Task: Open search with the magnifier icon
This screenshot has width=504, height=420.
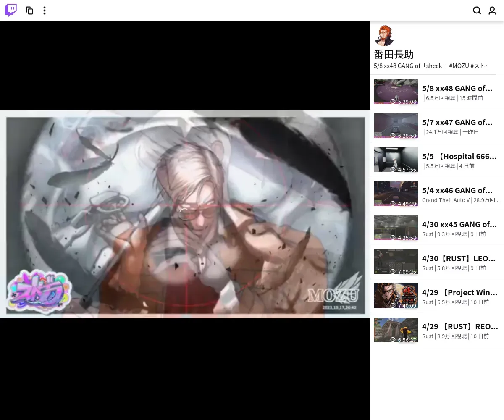Action: coord(477,10)
